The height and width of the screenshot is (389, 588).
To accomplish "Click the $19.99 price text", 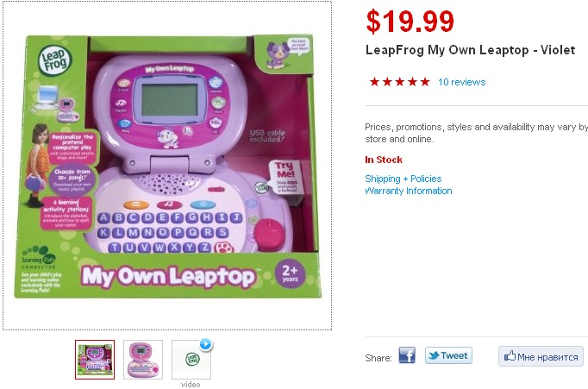I will [410, 22].
